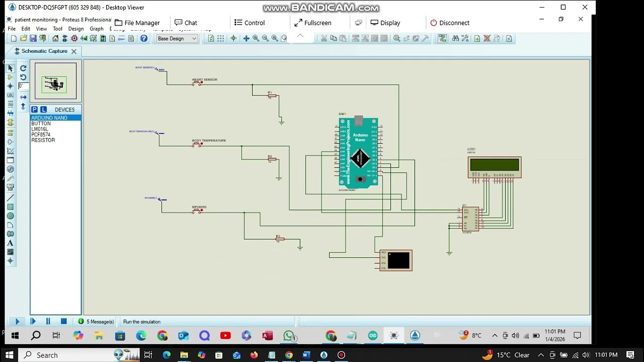This screenshot has width=644, height=362.
Task: Click the Center at Cursor pan icon
Action: [246, 38]
